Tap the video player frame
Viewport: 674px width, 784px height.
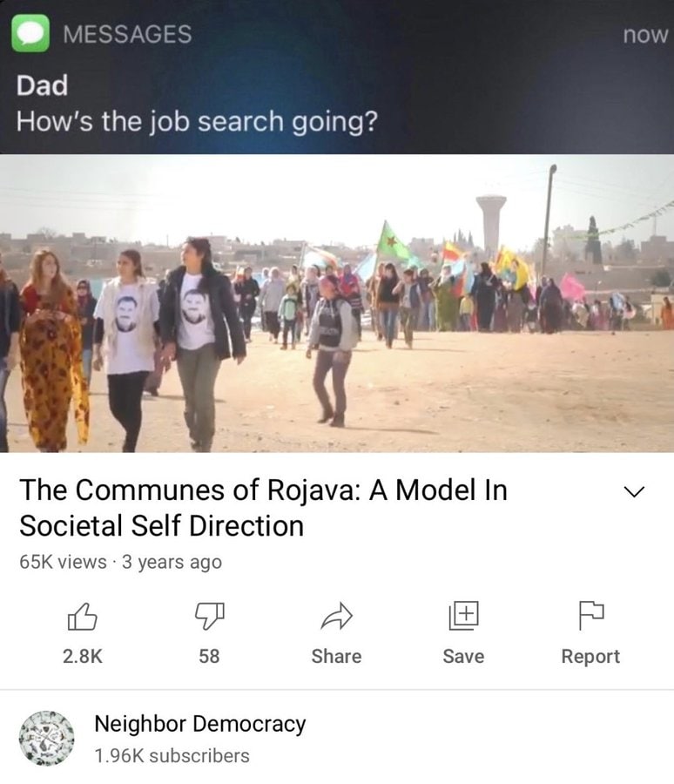pos(337,303)
